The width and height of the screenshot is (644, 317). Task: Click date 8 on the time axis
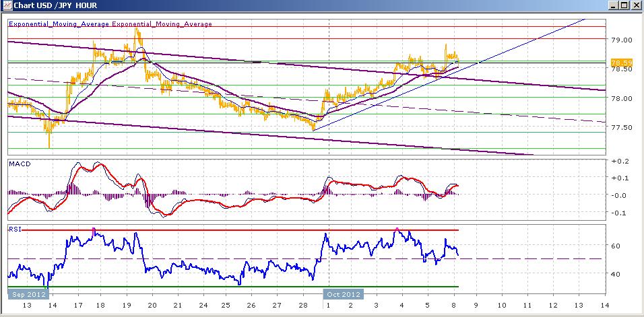(x=454, y=306)
